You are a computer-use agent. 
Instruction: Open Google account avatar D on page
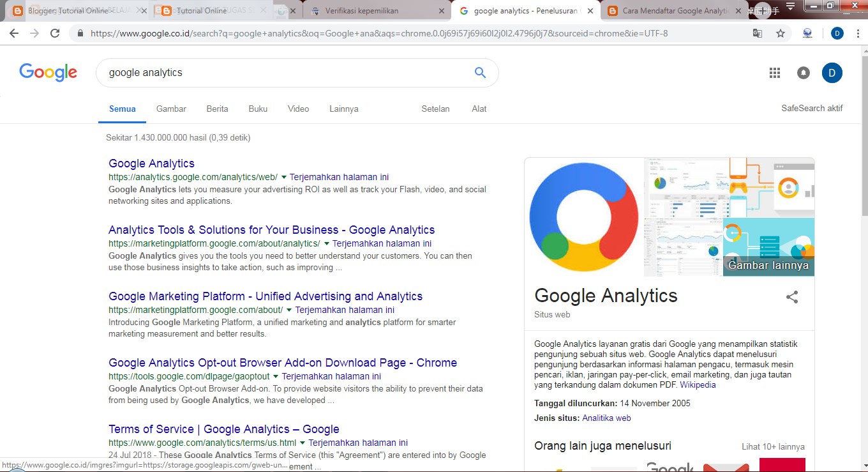click(832, 73)
